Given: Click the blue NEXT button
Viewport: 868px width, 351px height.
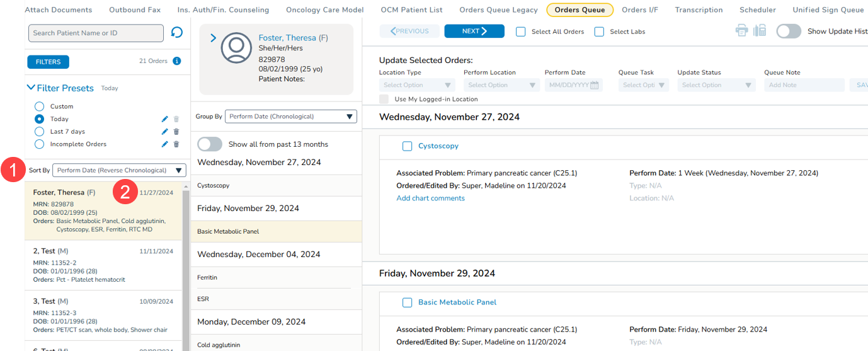Looking at the screenshot, I should (474, 32).
